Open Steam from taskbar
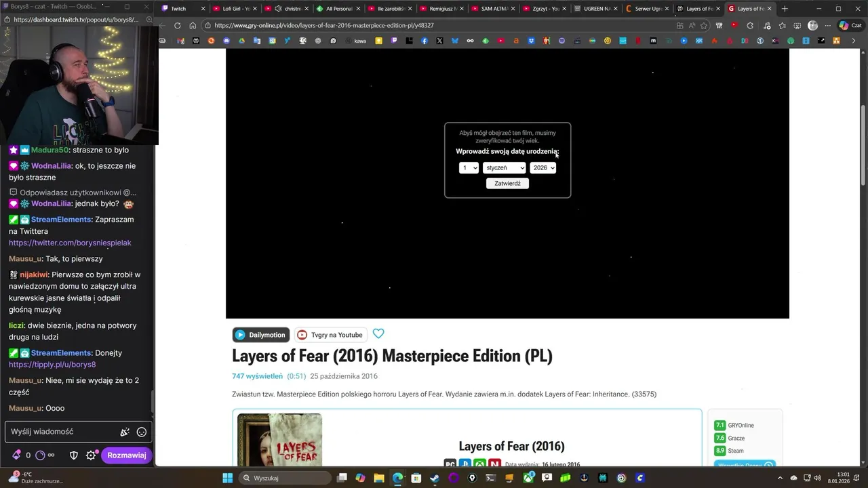 [x=435, y=478]
